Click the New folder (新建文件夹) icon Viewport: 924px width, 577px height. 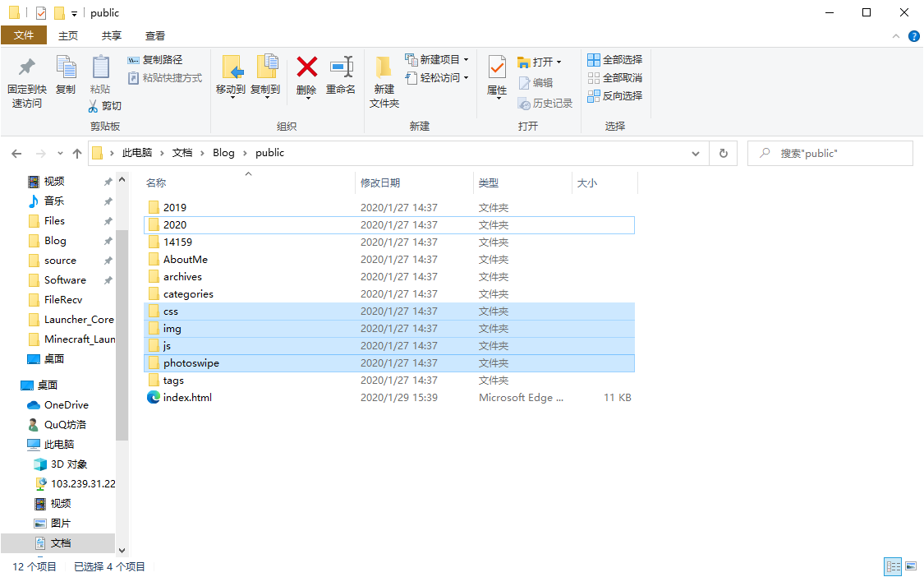tap(384, 70)
